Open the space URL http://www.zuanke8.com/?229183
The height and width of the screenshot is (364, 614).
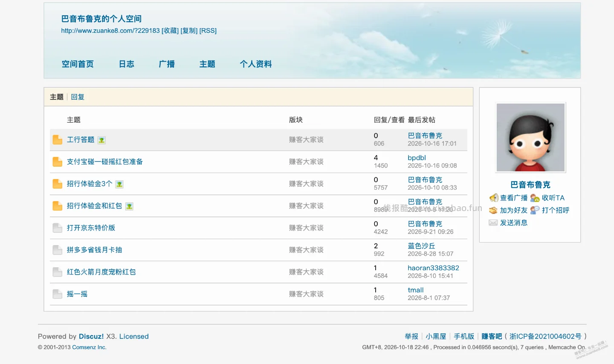(x=110, y=31)
